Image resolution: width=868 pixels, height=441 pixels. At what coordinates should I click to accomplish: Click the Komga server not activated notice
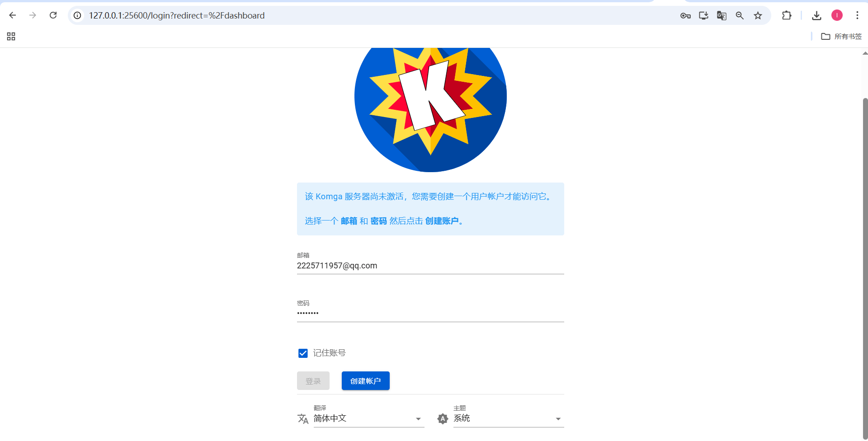tap(430, 209)
